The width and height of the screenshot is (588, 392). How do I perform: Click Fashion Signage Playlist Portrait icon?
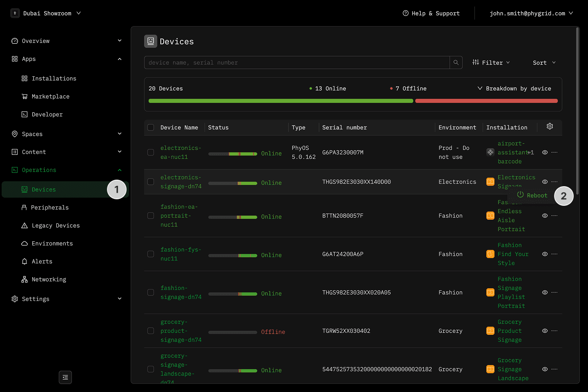point(490,292)
